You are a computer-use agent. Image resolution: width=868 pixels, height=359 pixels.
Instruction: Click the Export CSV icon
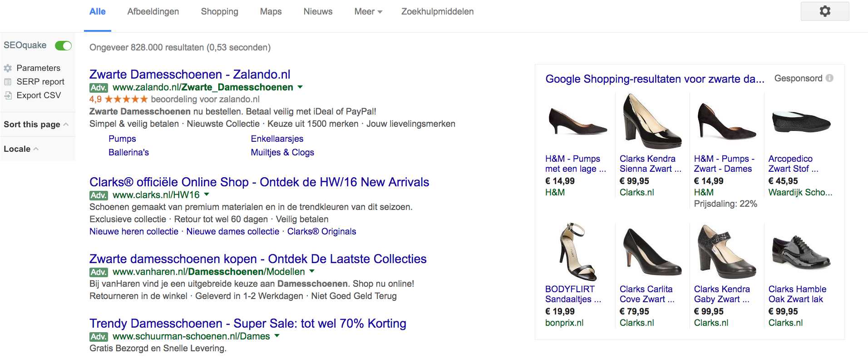[x=8, y=95]
